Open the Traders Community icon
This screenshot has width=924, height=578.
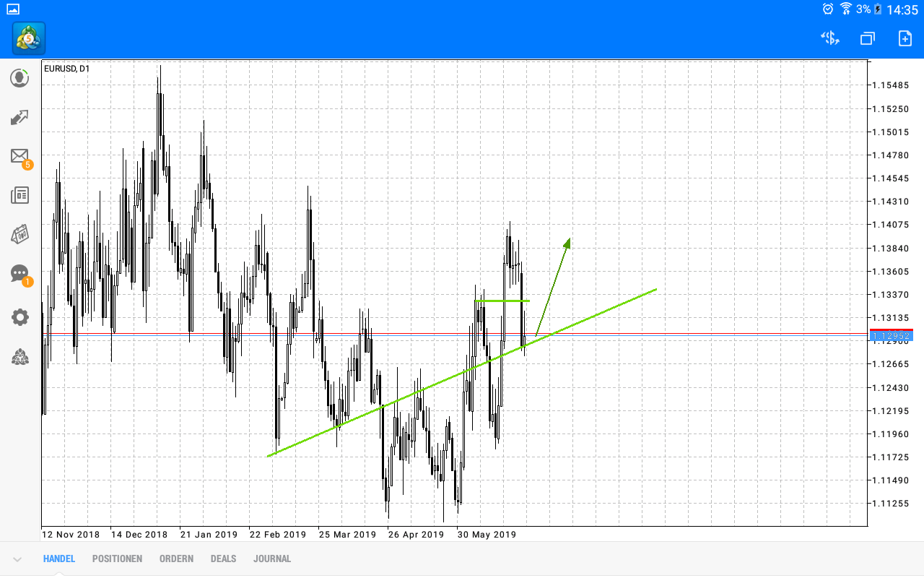tap(19, 356)
